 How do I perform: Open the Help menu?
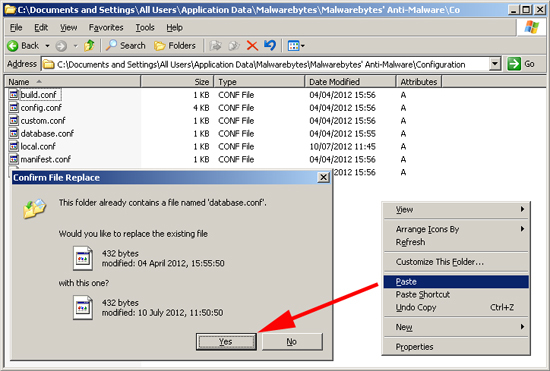tap(174, 27)
